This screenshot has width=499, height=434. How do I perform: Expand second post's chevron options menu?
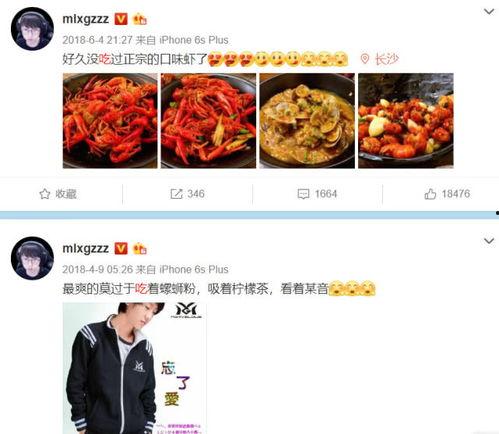[489, 241]
